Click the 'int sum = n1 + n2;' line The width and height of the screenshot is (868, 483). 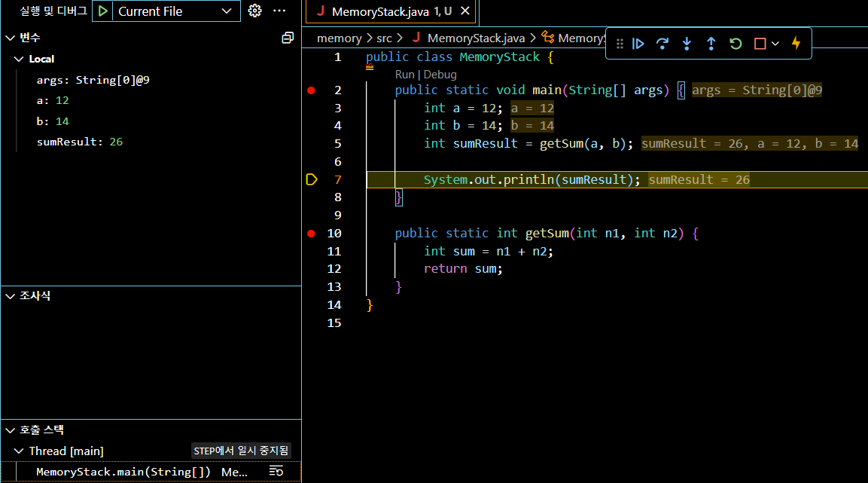pos(489,252)
